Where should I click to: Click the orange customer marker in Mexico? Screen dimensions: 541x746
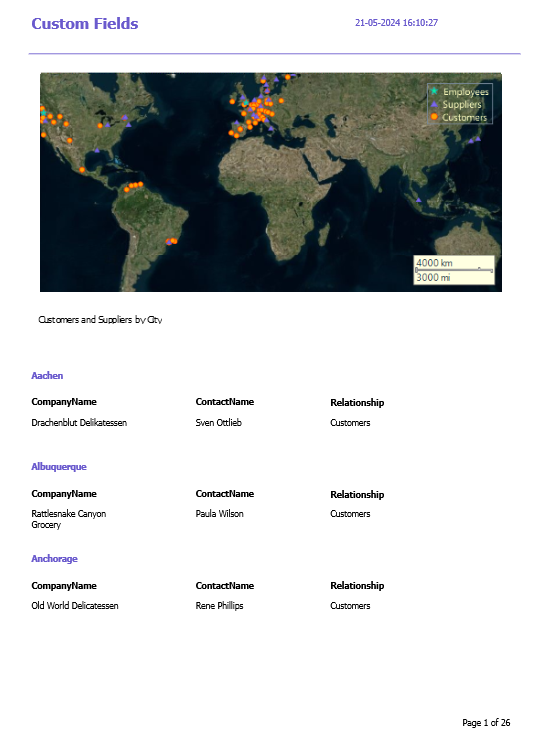tap(82, 170)
